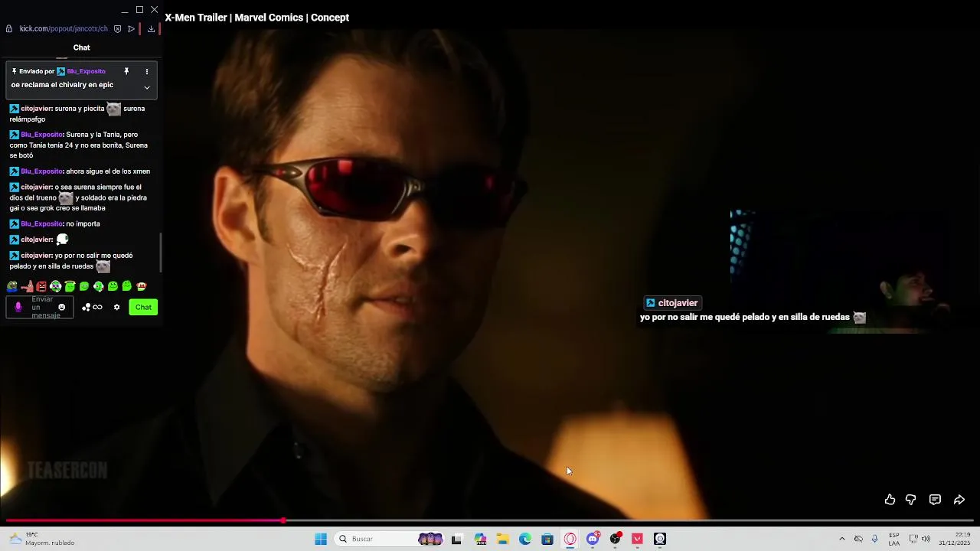This screenshot has height=551, width=980.
Task: Click the Chat tab header
Action: (82, 47)
